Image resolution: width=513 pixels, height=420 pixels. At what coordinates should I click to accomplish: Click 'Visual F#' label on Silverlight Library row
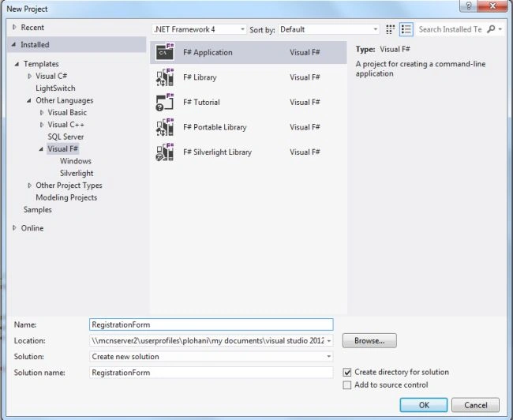(305, 152)
